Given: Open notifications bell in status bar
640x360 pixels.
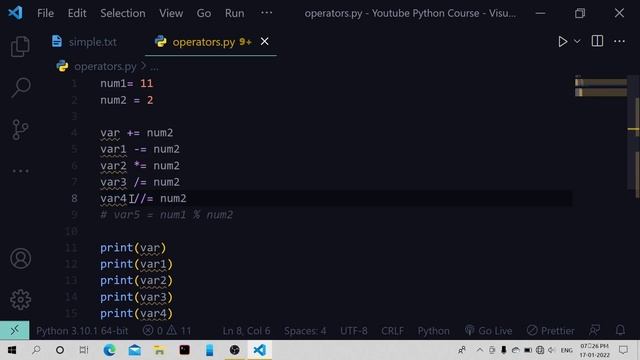Looking at the screenshot, I should (620, 330).
